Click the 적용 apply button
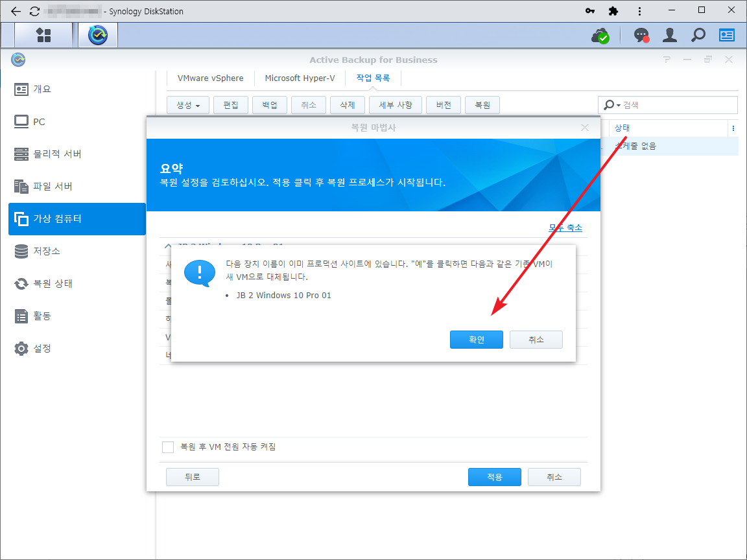This screenshot has width=747, height=560. click(495, 476)
